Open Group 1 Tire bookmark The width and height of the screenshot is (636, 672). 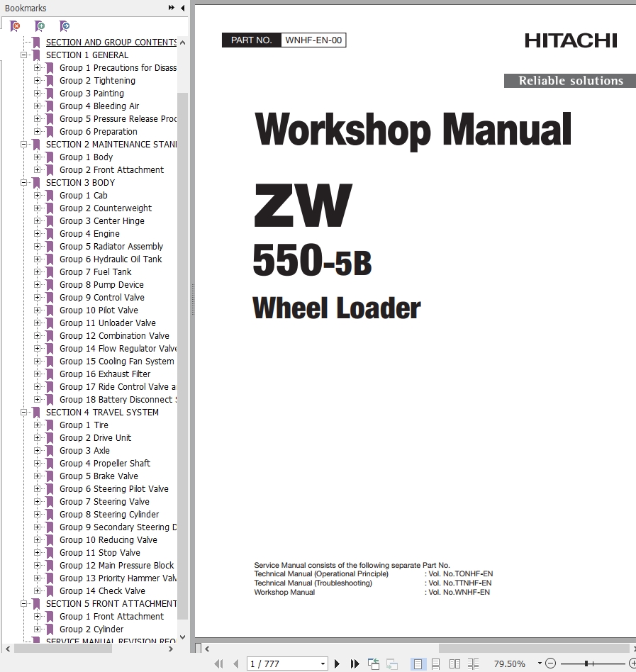point(84,425)
